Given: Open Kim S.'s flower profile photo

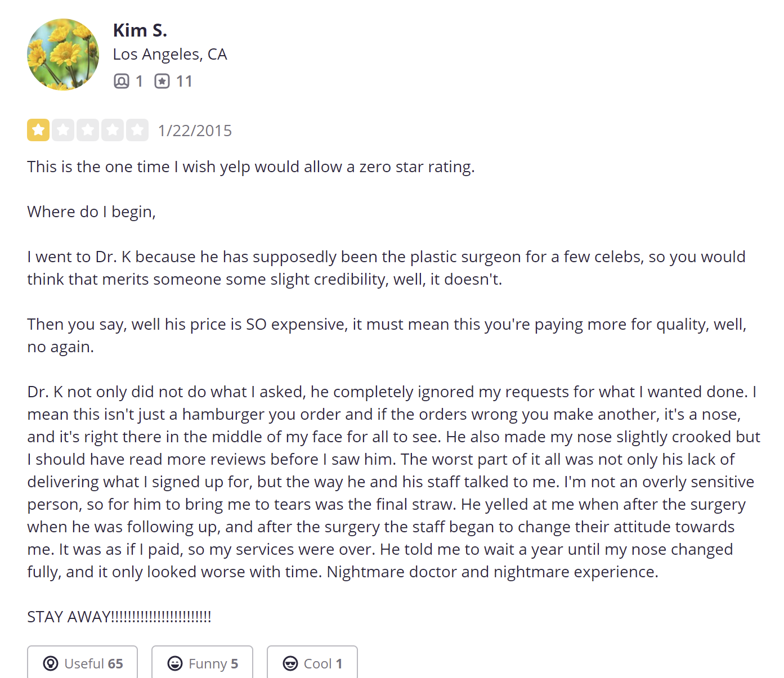Looking at the screenshot, I should coord(63,55).
